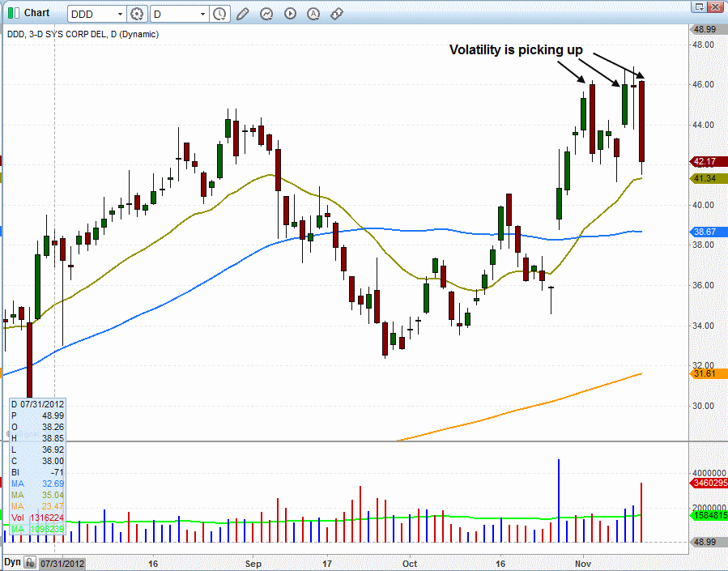Click the 'C 38.00' close value row

pyautogui.click(x=37, y=461)
